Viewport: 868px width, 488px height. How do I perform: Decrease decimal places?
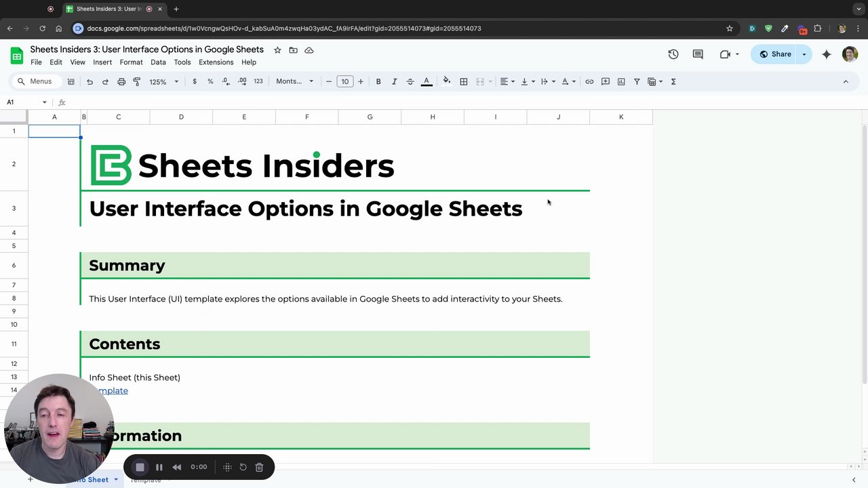click(x=226, y=81)
